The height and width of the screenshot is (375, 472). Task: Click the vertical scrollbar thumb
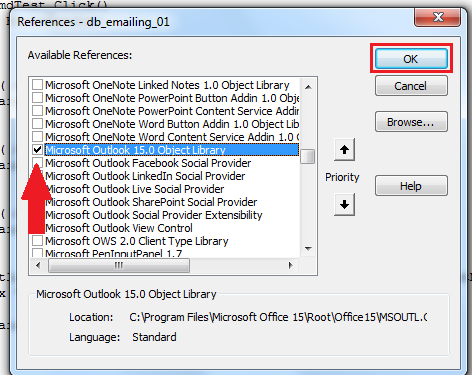[x=308, y=157]
